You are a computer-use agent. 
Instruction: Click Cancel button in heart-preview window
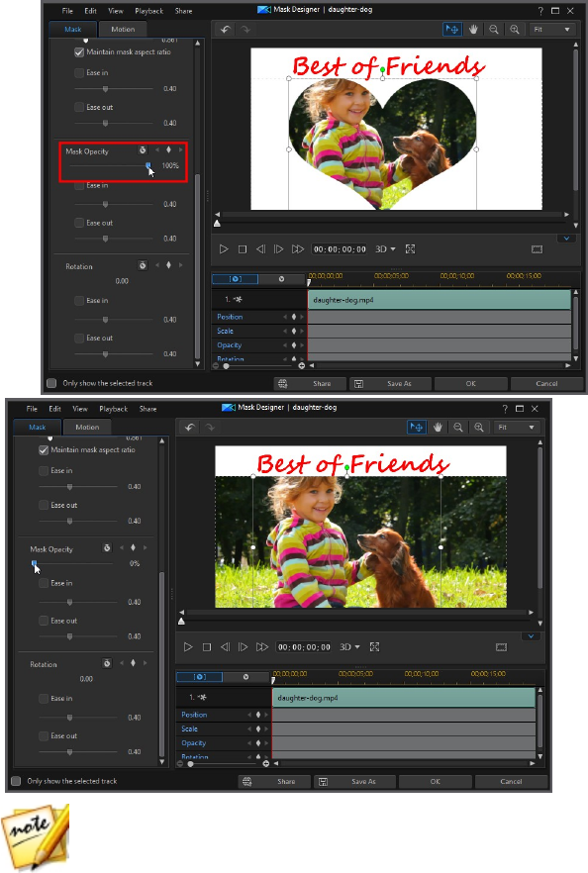pos(546,384)
